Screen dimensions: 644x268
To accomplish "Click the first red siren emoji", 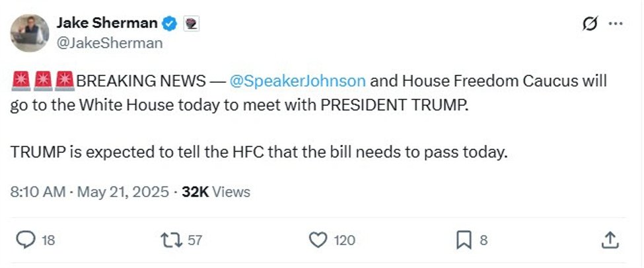I will click(x=20, y=81).
